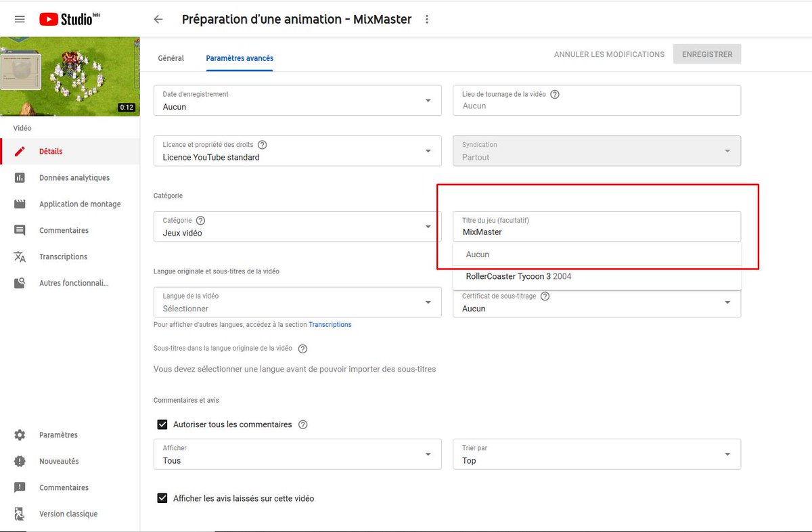Open the Date d'enregistrement dropdown
Viewport: 812px width, 532px height.
point(298,100)
